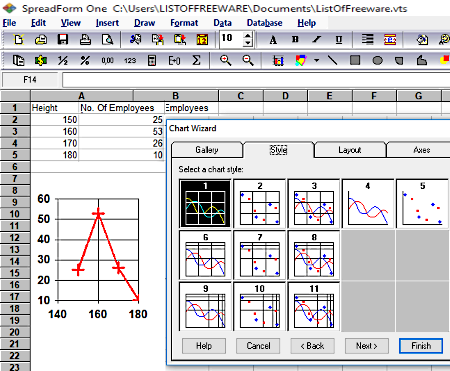This screenshot has height=371, width=450.
Task: Apply fraction format with the ½ icon
Action: pyautogui.click(x=63, y=60)
